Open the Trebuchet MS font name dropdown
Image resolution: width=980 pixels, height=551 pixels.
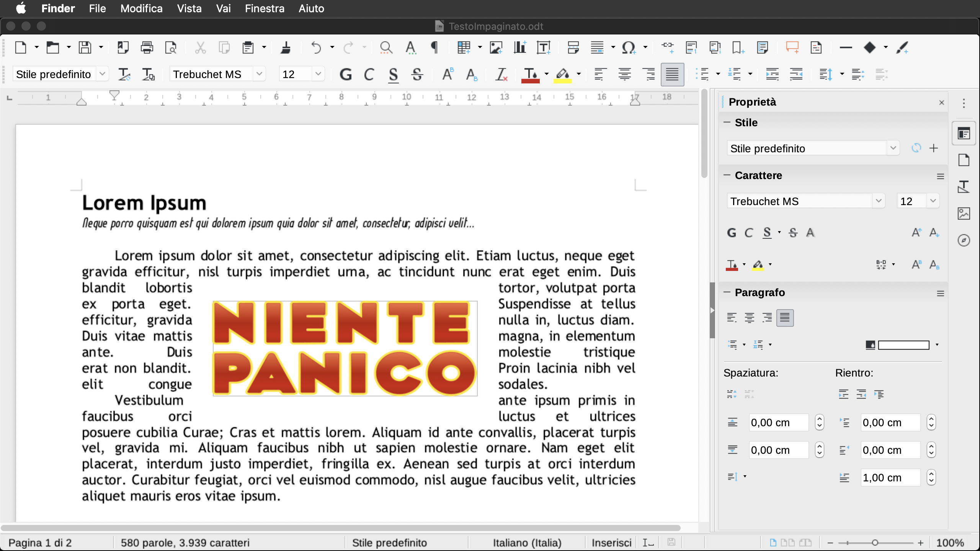point(259,74)
